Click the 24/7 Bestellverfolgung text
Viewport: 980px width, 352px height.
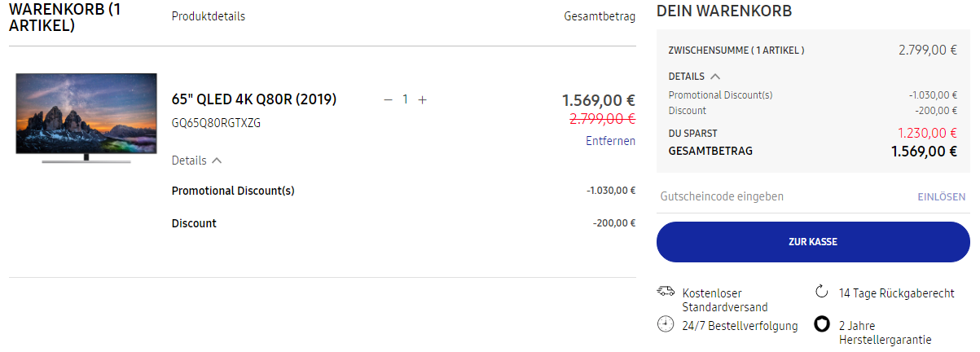[x=740, y=325]
